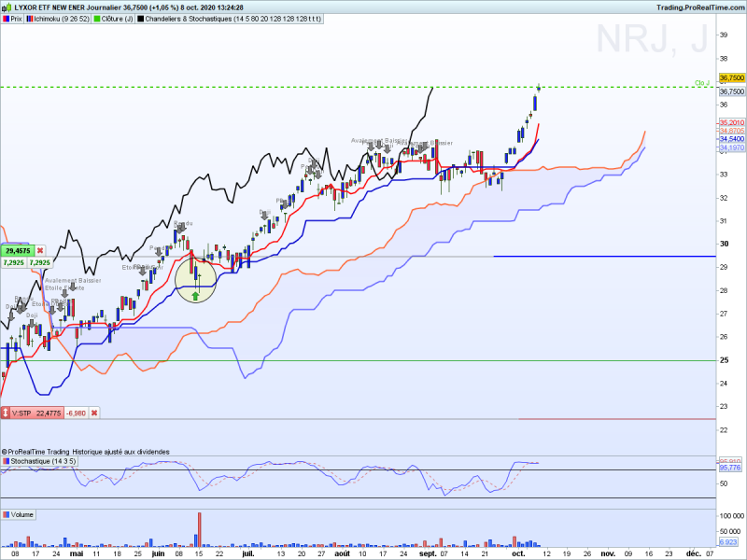Viewport: 747px width, 560px height.
Task: Open the Volume panel label
Action: (19, 515)
